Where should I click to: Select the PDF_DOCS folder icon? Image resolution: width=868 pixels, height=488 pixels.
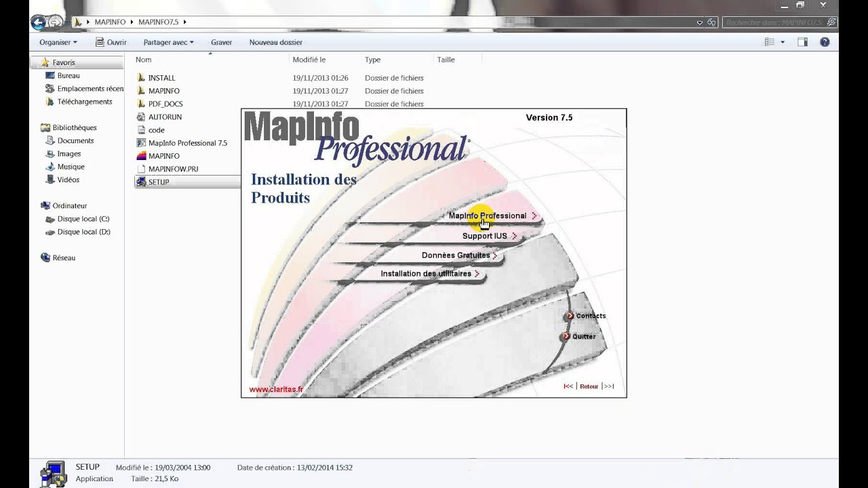141,104
